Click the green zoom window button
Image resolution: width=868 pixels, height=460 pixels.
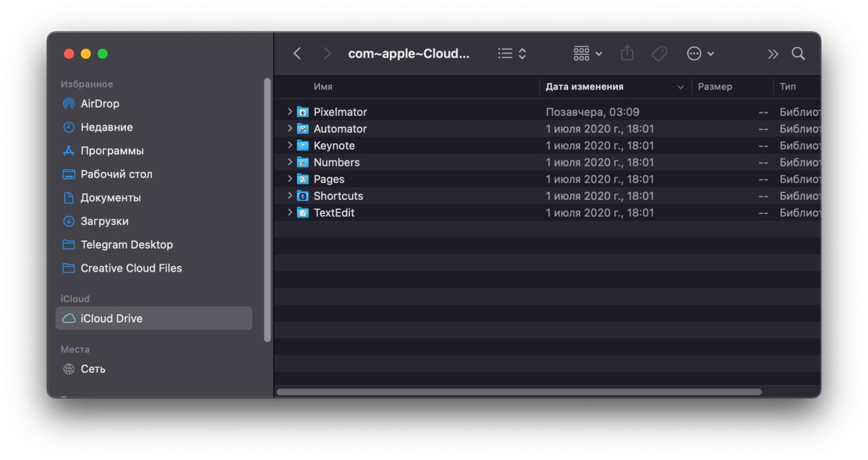(102, 54)
